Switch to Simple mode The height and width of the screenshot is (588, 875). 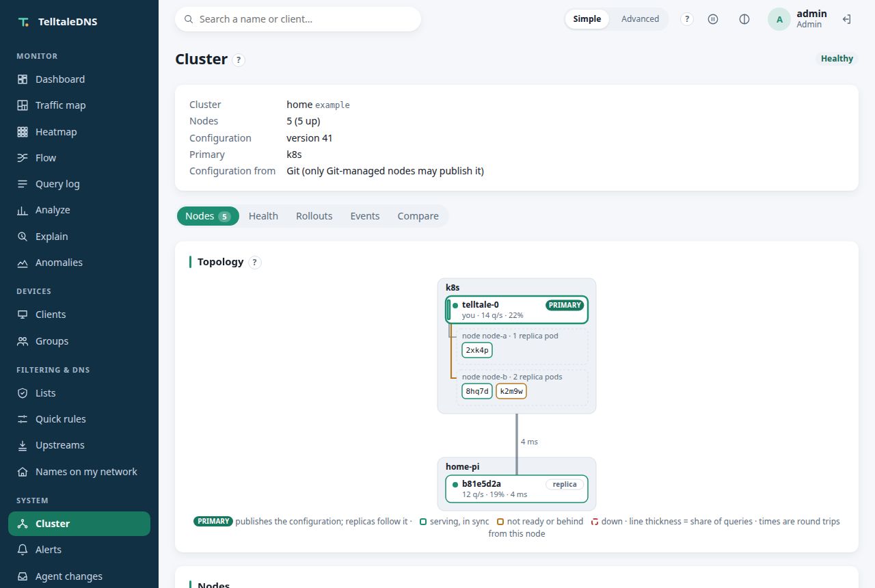[587, 19]
